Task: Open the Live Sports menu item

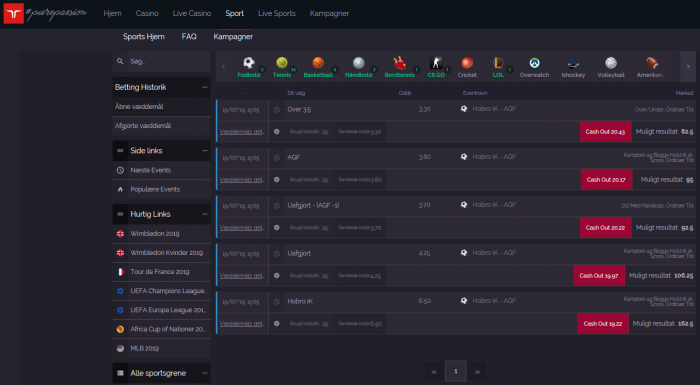Action: click(277, 13)
